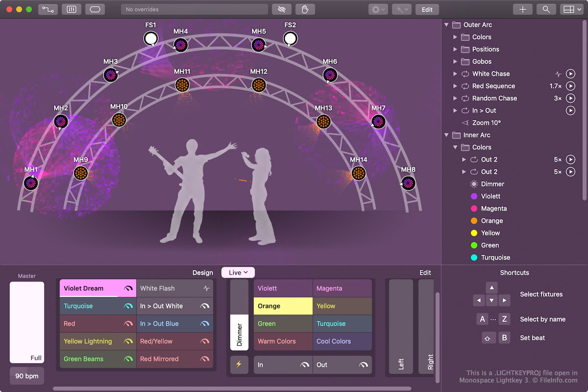Open the fixture patch view icon
This screenshot has width=588, height=392.
click(47, 9)
